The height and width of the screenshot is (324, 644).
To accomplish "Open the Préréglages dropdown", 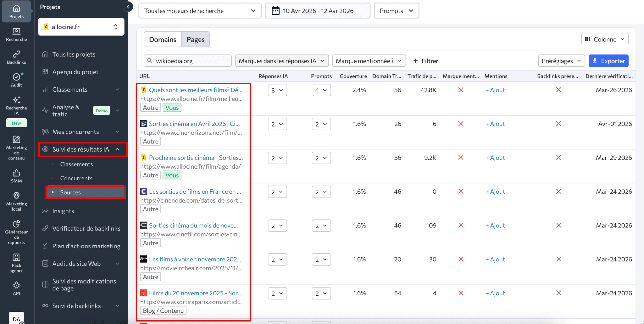I will click(x=561, y=61).
